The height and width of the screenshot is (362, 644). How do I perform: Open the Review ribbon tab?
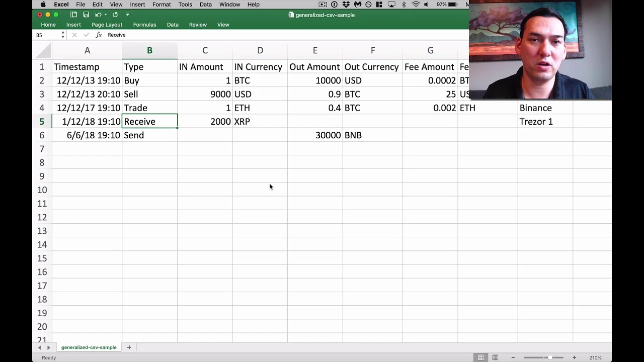coord(198,24)
